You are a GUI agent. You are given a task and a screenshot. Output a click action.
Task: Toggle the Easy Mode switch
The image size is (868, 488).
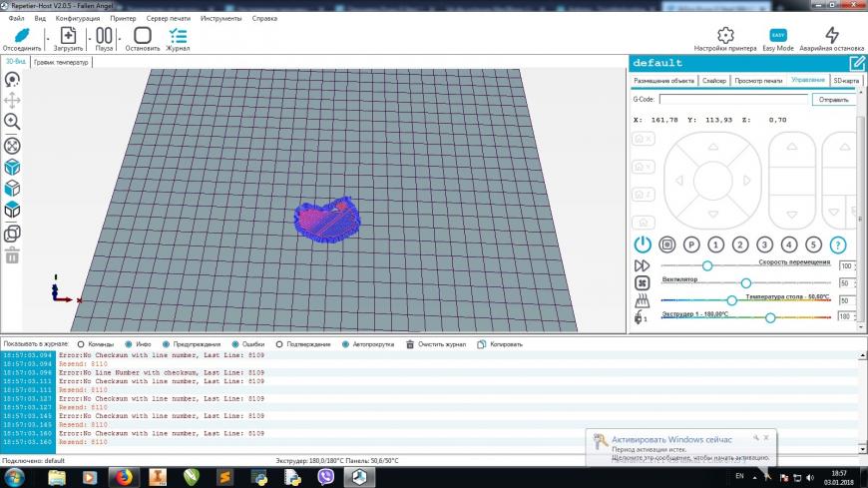777,35
